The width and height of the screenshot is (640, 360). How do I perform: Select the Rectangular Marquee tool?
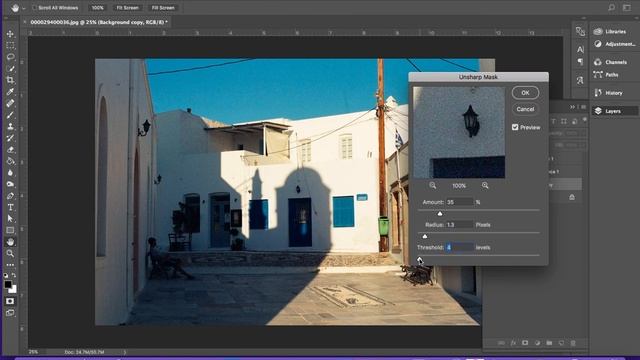[10, 45]
